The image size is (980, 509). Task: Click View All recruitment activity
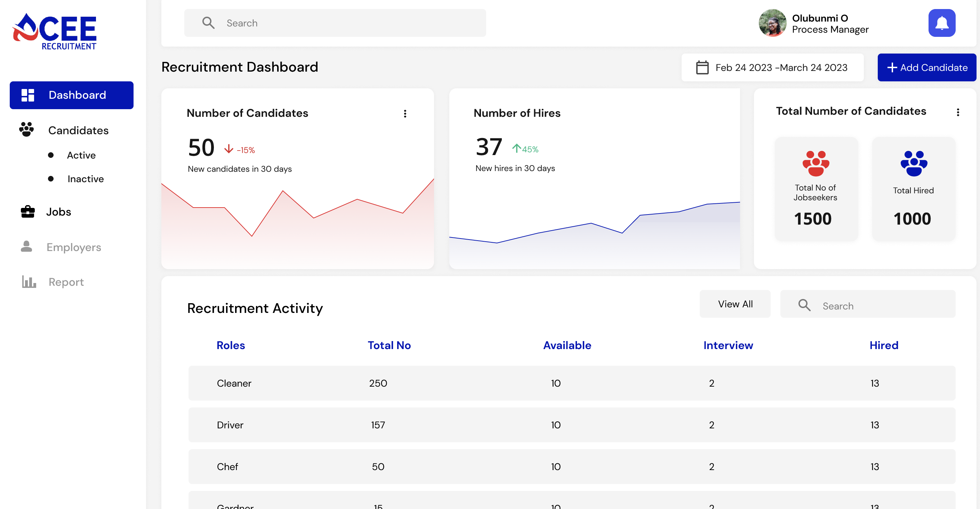click(x=735, y=304)
